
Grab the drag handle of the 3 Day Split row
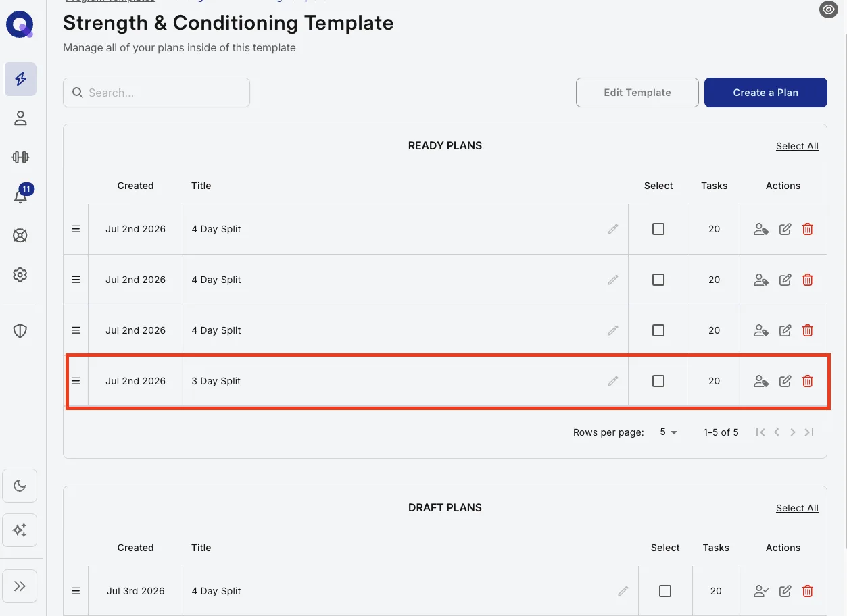coord(76,381)
